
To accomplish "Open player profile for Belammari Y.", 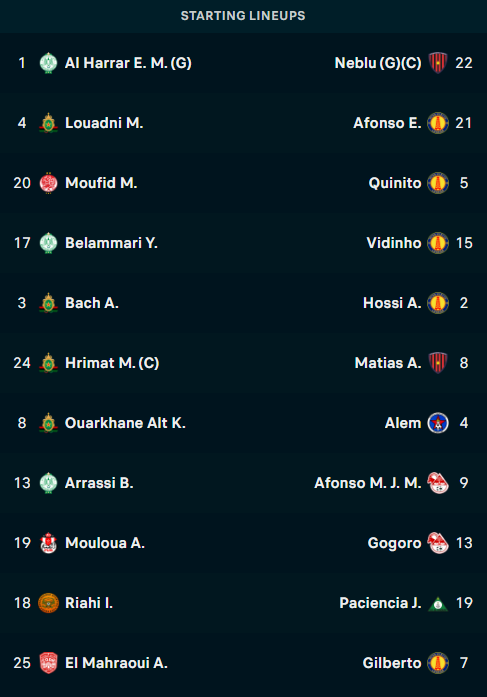I will (112, 243).
